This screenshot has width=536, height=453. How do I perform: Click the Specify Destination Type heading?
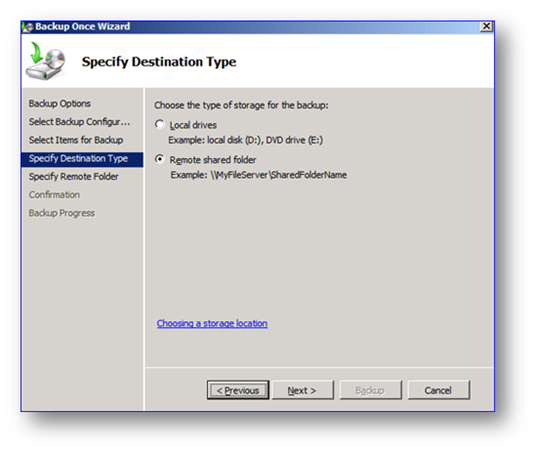pyautogui.click(x=159, y=62)
